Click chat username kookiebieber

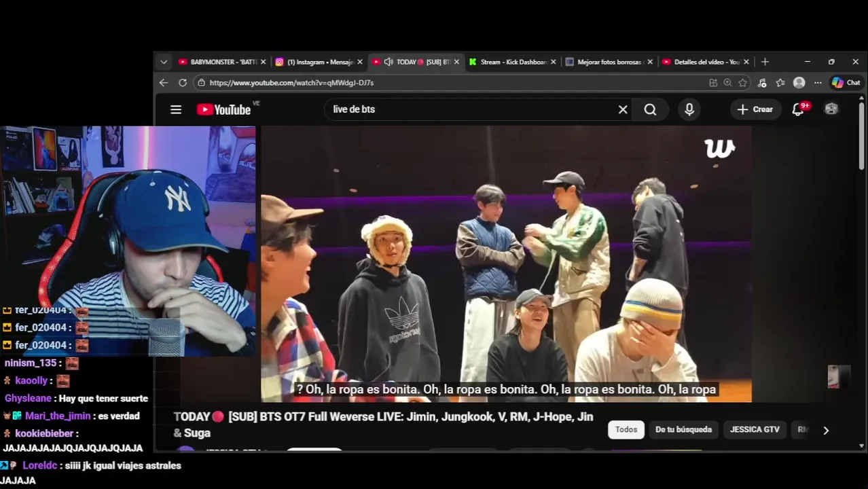coord(43,433)
